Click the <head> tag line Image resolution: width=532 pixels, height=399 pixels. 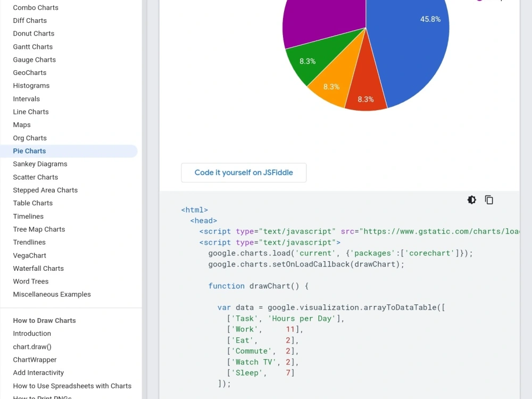tap(204, 221)
